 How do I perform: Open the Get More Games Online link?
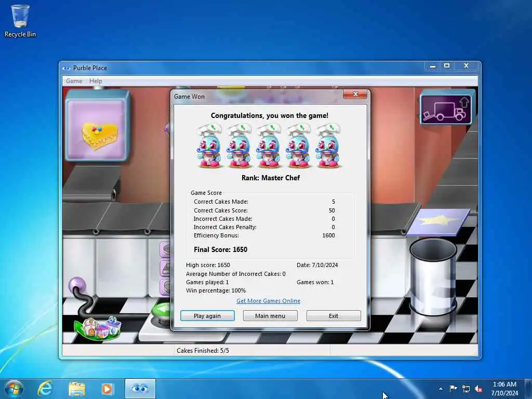click(x=269, y=301)
